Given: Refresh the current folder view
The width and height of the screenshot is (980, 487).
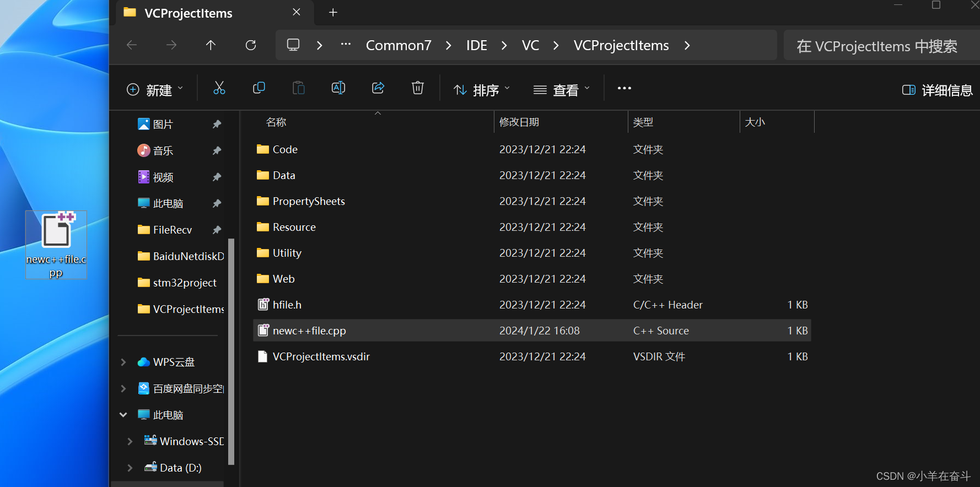Looking at the screenshot, I should 251,45.
